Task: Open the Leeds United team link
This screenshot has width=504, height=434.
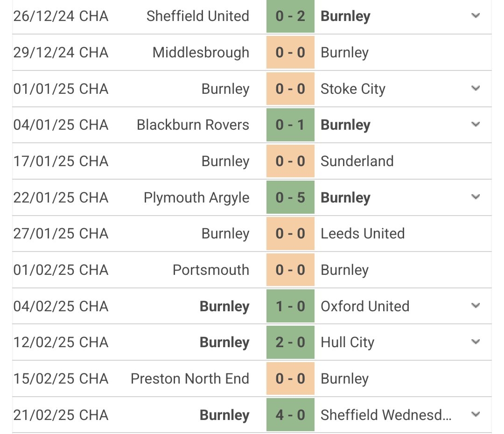Action: (x=363, y=233)
